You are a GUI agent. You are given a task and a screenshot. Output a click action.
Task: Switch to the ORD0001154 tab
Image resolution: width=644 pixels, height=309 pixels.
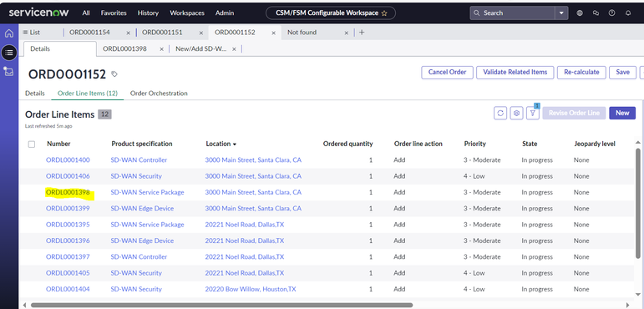coord(89,33)
